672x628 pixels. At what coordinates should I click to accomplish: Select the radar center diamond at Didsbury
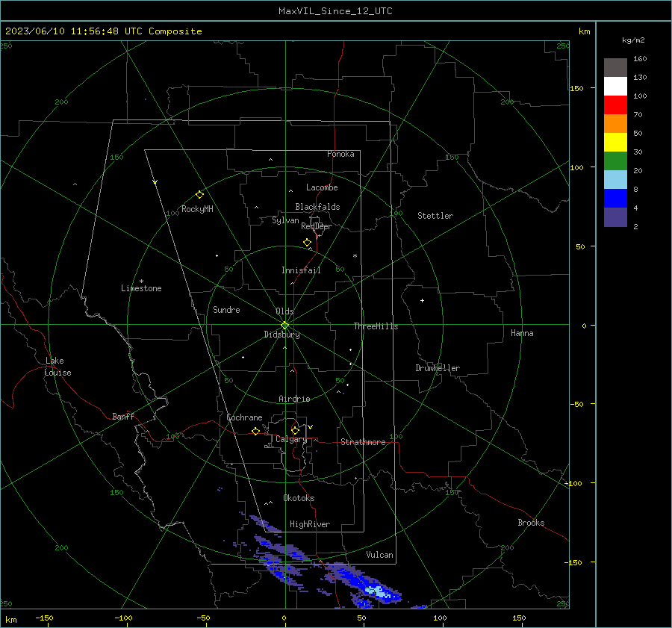pyautogui.click(x=285, y=326)
